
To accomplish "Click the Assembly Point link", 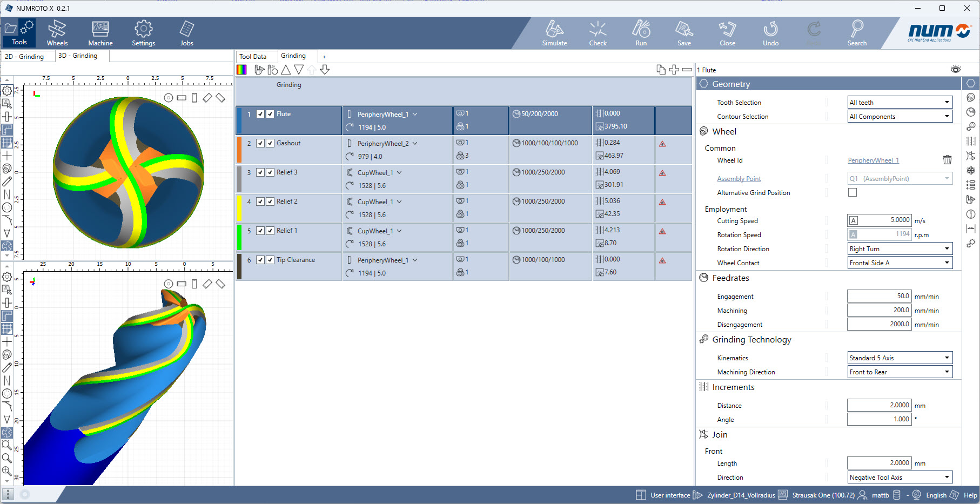I will click(x=739, y=179).
